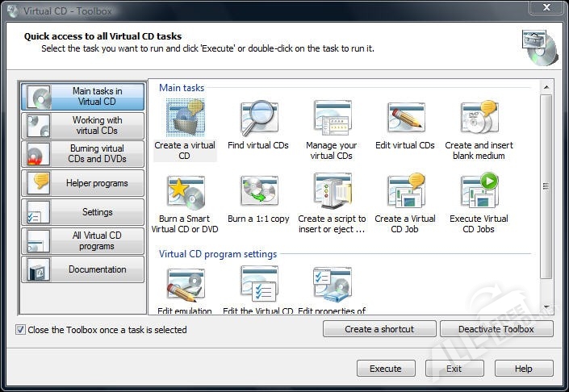Click the task list vertical scrollbar down arrow

(x=546, y=308)
